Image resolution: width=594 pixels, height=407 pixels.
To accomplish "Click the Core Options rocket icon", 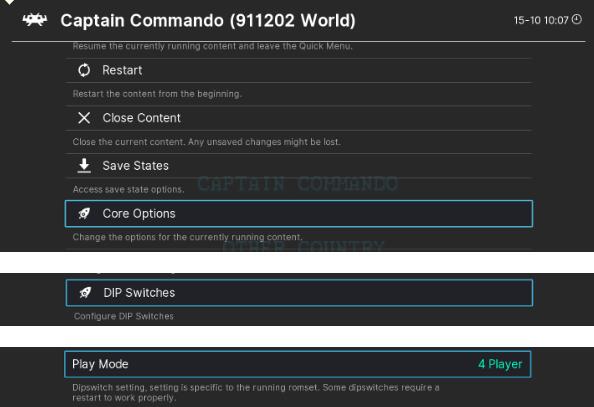I will [x=84, y=213].
